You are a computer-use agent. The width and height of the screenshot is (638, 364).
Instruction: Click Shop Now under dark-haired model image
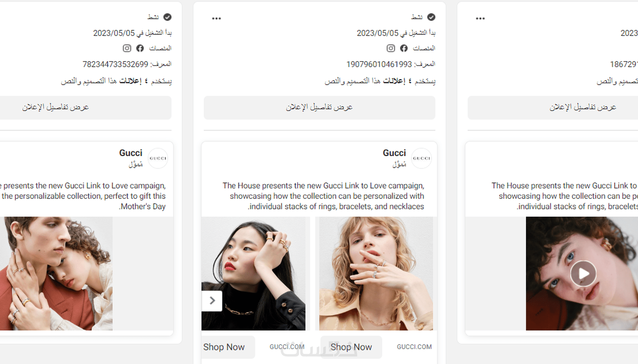(224, 347)
